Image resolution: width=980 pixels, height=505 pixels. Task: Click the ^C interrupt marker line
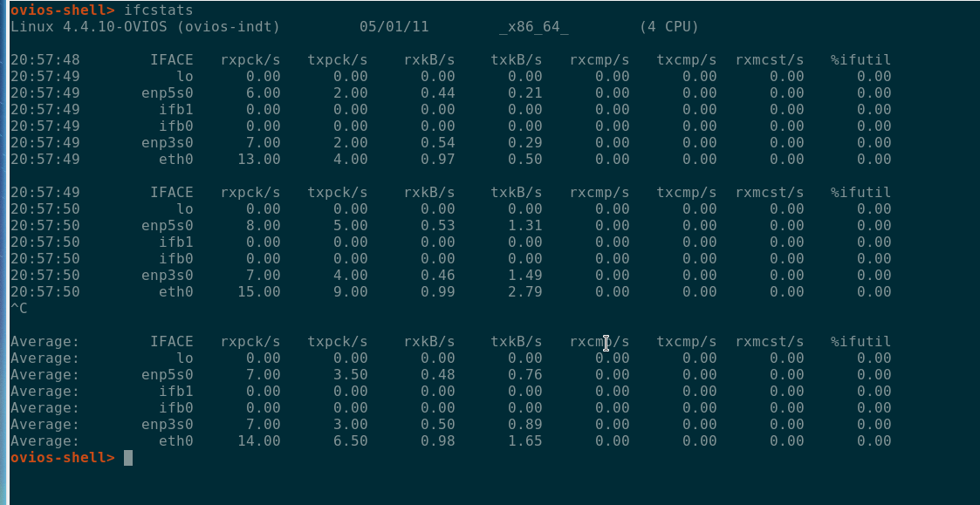click(x=19, y=309)
